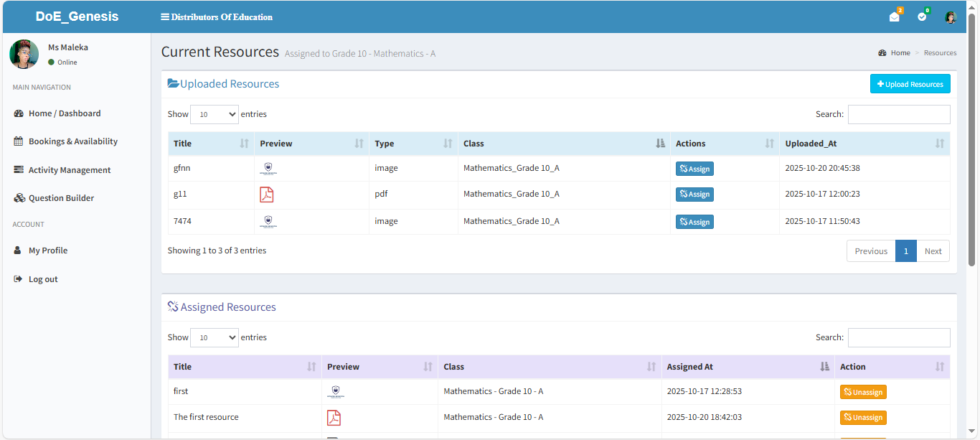Open 'The first resource' PDF preview icon
This screenshot has height=440, width=980.
click(x=334, y=418)
